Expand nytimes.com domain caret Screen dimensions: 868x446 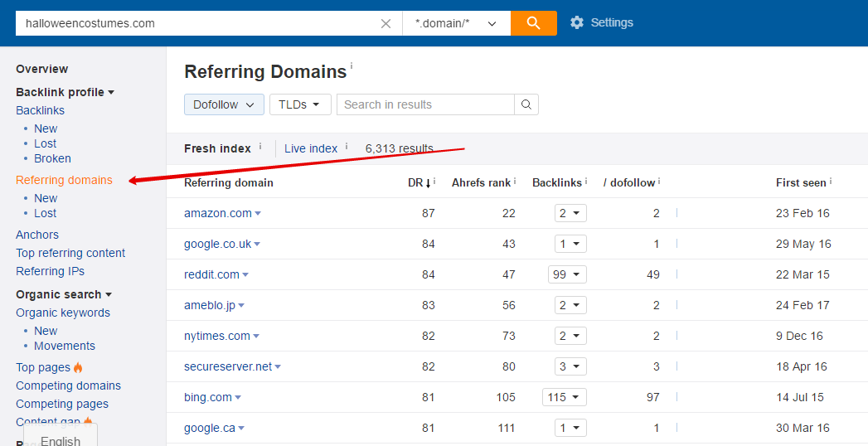click(x=256, y=337)
